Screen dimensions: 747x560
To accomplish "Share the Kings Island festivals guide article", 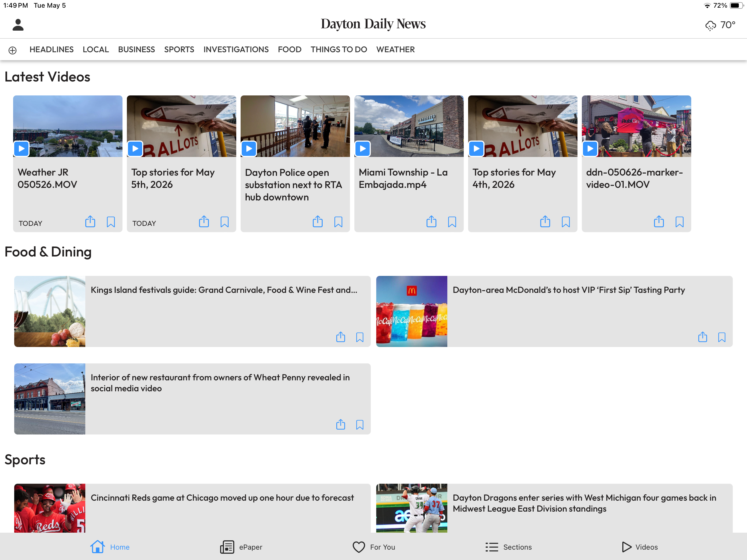I will click(341, 337).
